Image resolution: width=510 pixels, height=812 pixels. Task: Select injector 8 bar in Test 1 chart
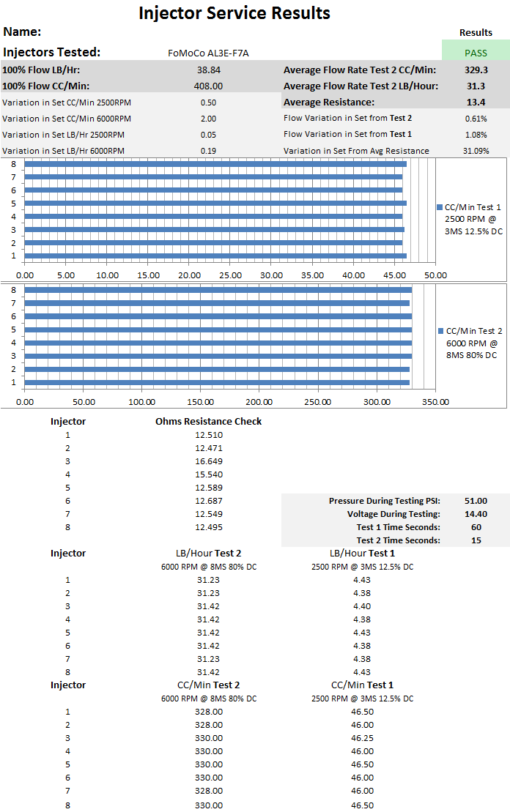tap(215, 164)
